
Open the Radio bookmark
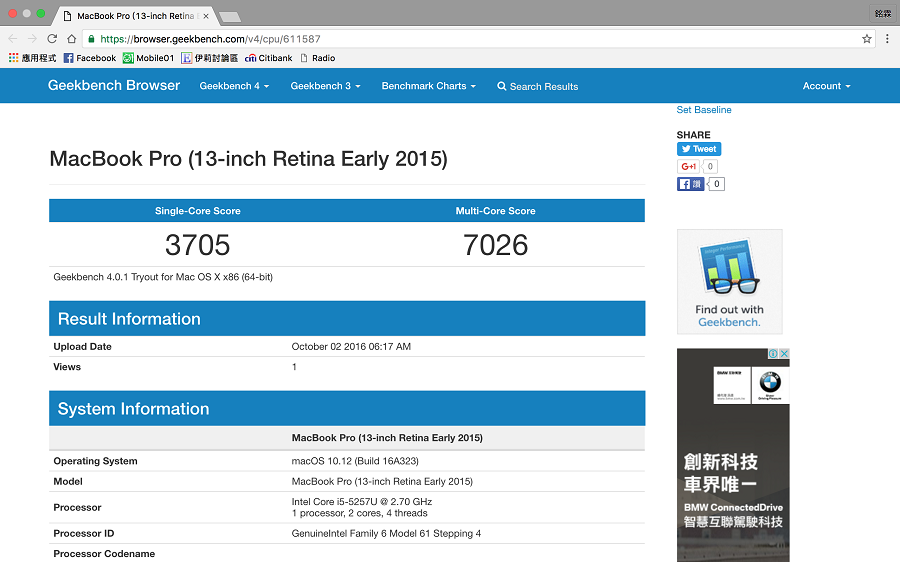pyautogui.click(x=317, y=58)
